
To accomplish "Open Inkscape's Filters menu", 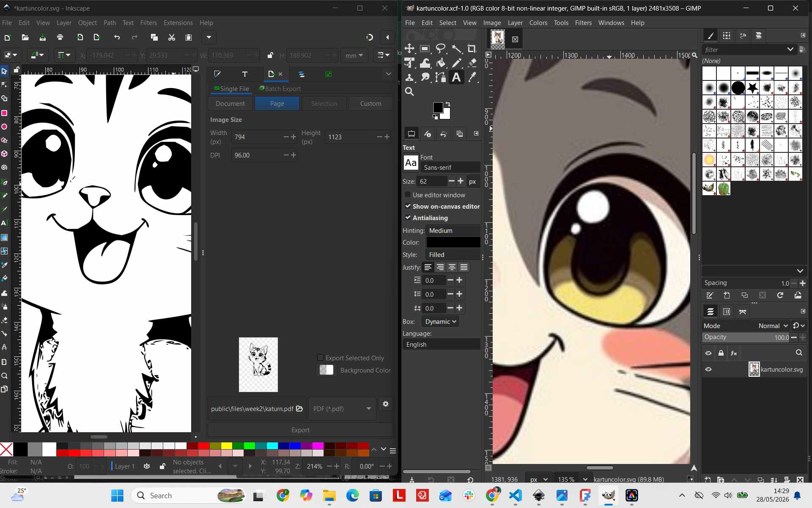I will [x=148, y=23].
